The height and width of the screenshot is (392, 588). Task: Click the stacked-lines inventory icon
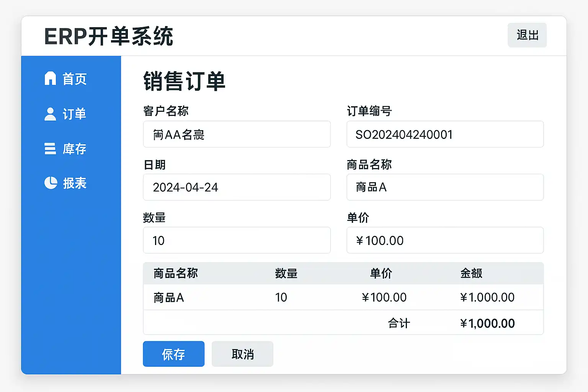(50, 149)
